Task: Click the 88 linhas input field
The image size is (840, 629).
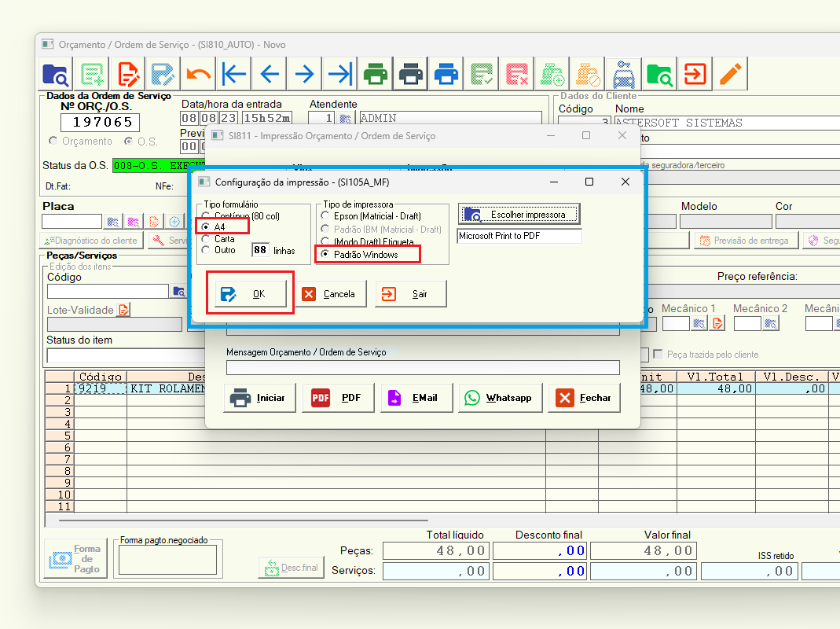Action: coord(260,250)
